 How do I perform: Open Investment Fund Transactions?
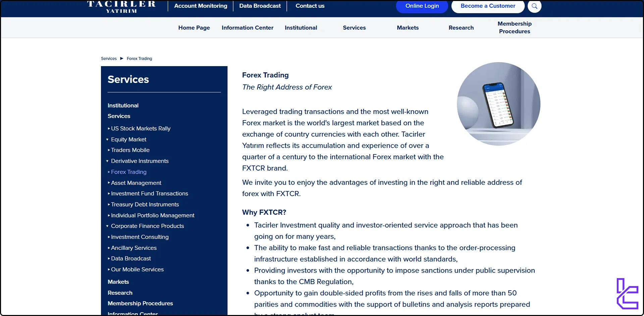150,194
